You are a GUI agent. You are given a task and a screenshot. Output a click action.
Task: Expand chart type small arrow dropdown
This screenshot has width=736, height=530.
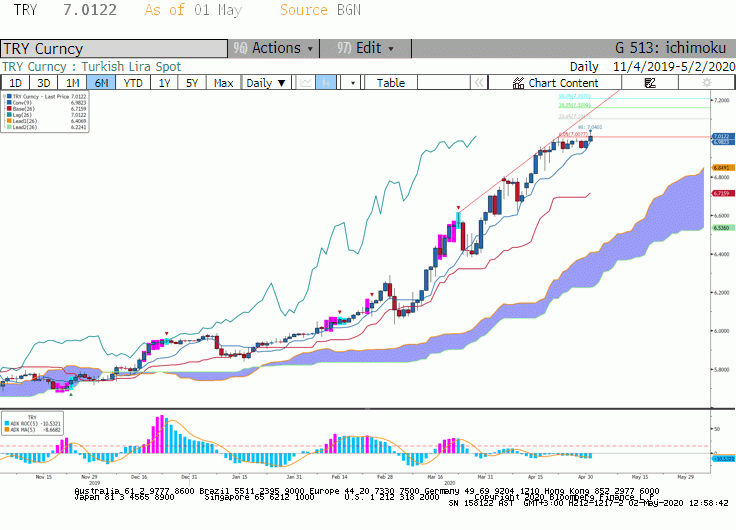click(352, 83)
